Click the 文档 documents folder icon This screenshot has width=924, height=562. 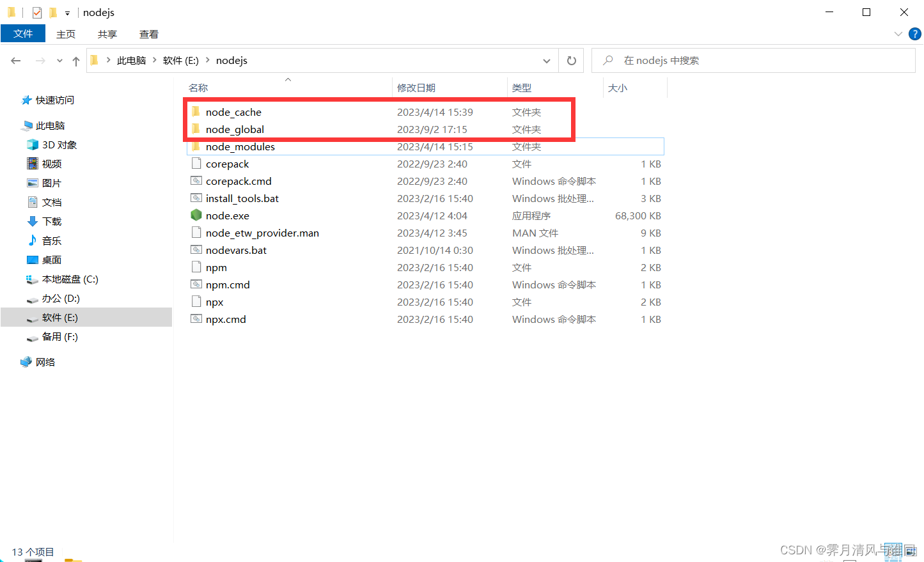click(33, 202)
